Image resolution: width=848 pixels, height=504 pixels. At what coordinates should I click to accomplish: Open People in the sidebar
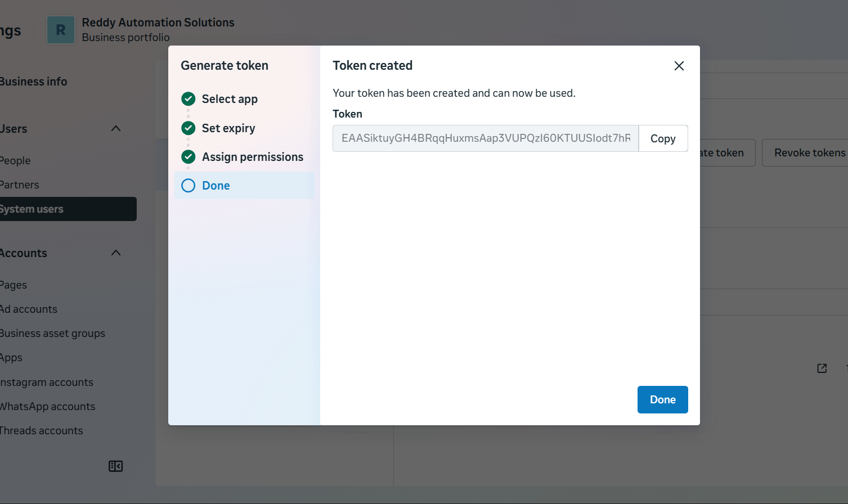tap(15, 160)
